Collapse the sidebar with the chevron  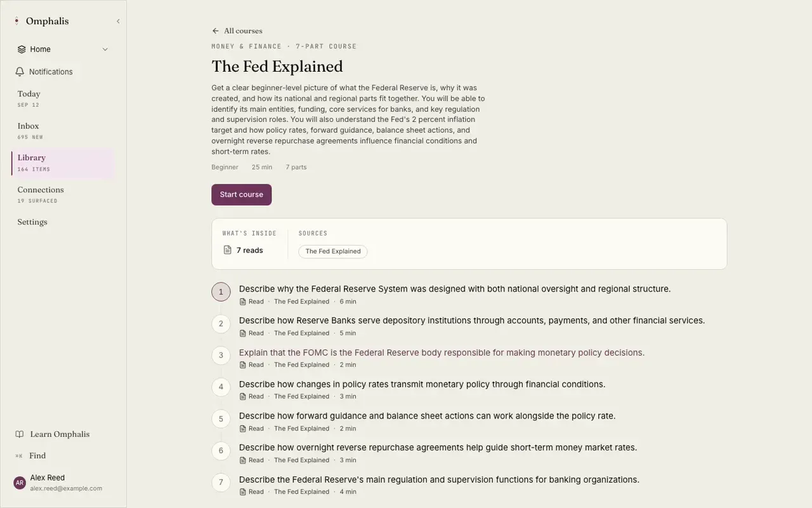coord(118,21)
